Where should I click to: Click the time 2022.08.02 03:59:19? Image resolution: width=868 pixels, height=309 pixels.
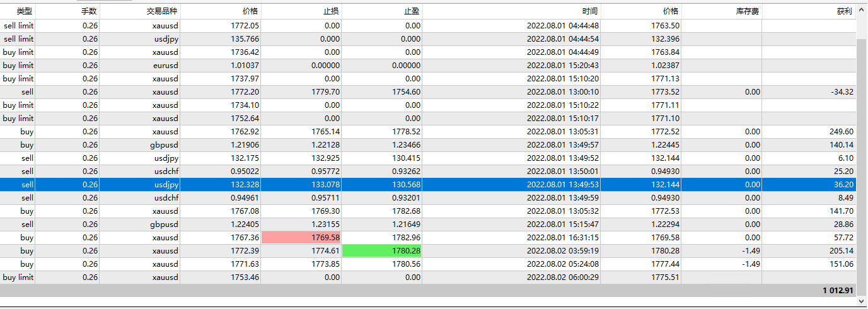coord(563,251)
